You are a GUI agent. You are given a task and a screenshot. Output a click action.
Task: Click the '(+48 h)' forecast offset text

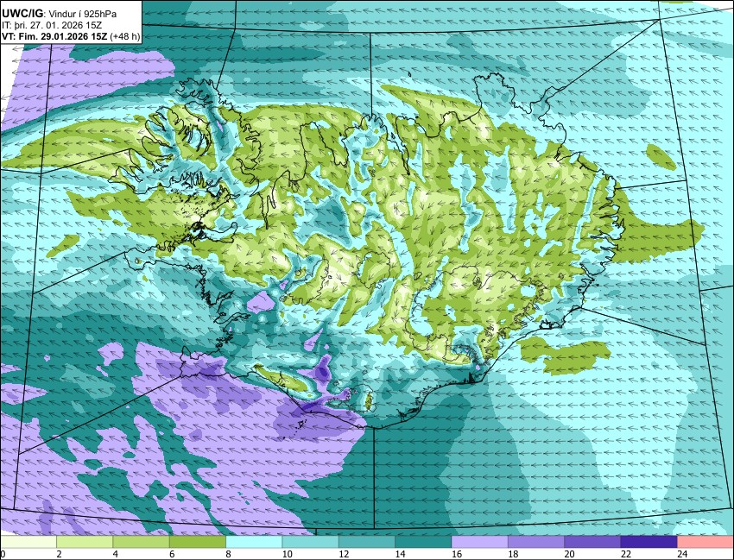coord(124,36)
